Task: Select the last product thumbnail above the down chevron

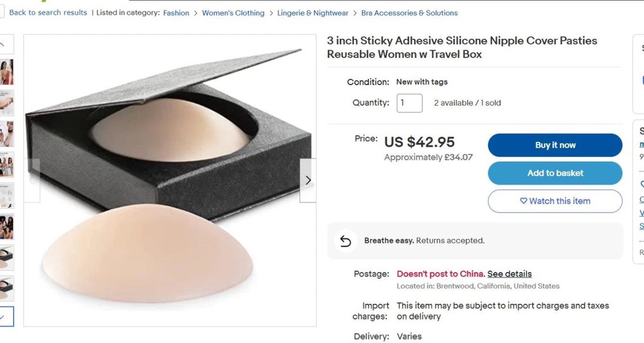Action: tap(7, 289)
